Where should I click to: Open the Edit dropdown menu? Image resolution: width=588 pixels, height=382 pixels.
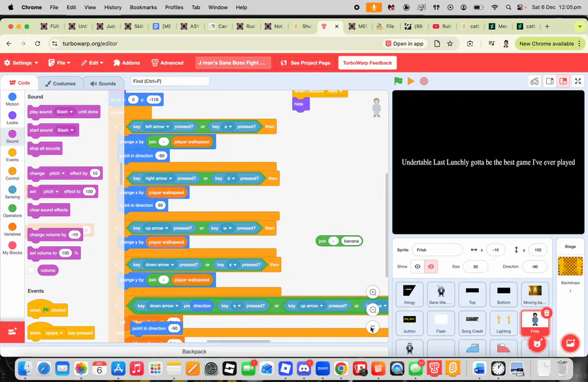92,63
